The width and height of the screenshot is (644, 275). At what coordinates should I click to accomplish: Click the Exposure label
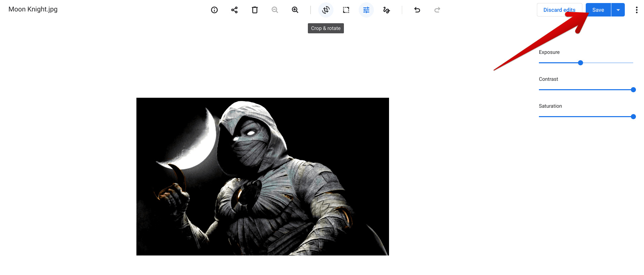pyautogui.click(x=549, y=52)
